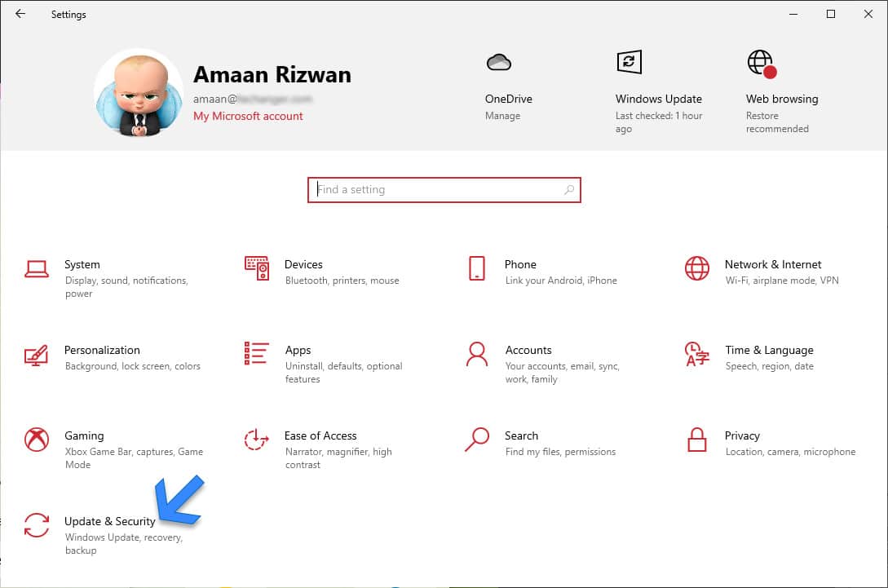The image size is (888, 588).
Task: Open the Gaming Xbox icon
Action: 37,440
